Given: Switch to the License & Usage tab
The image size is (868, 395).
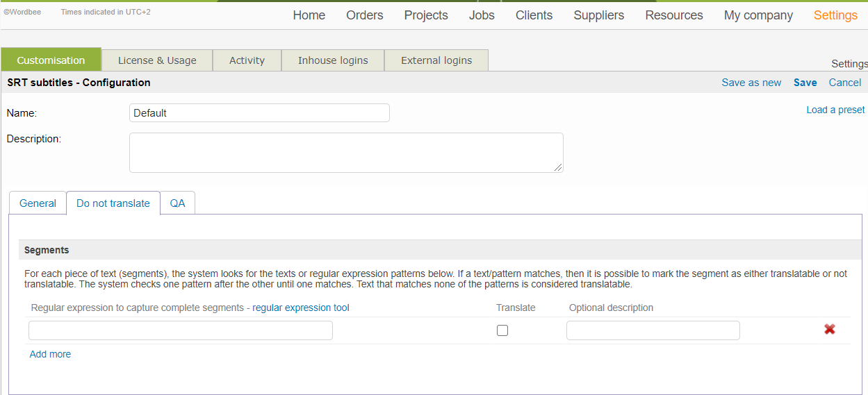Looking at the screenshot, I should coord(157,60).
